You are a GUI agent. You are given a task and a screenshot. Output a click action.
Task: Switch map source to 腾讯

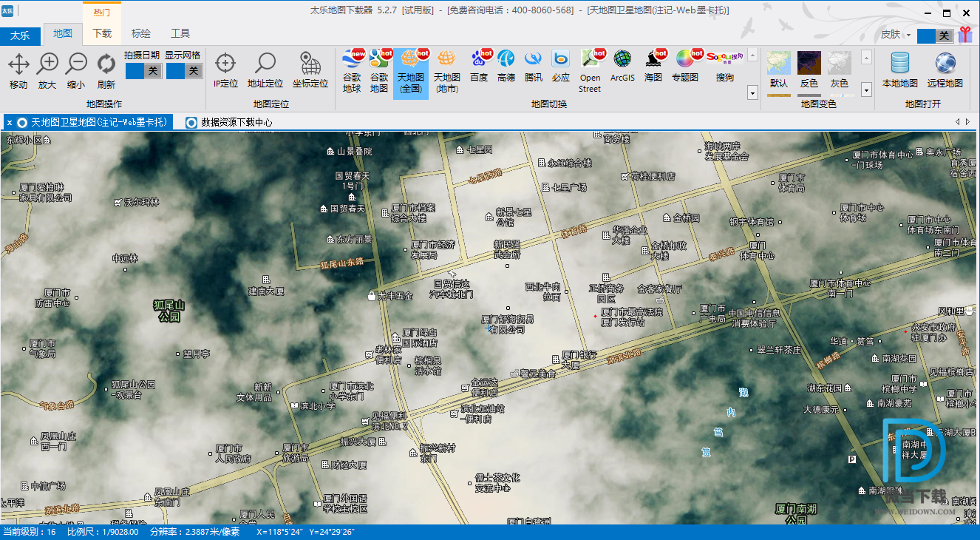pos(534,67)
